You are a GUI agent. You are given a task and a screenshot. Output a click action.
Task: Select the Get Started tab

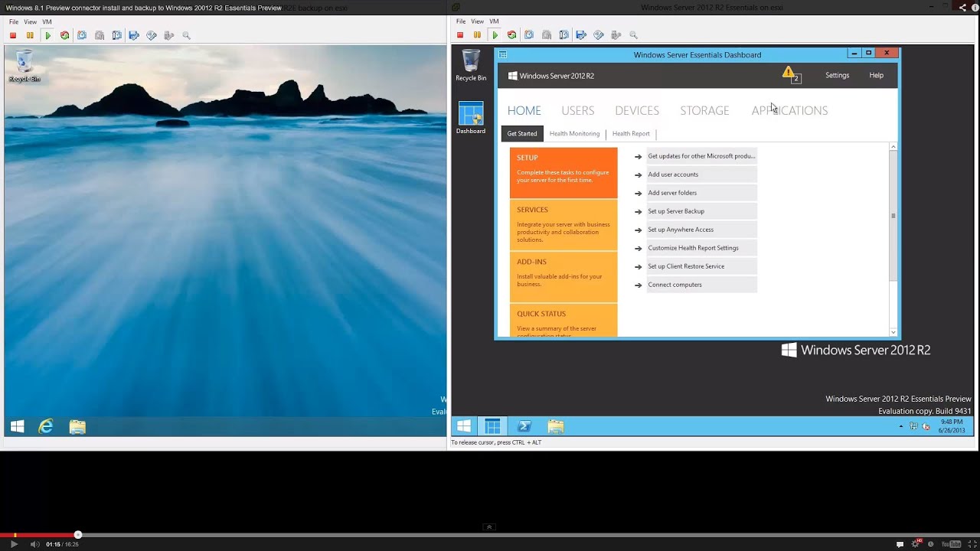(x=522, y=133)
